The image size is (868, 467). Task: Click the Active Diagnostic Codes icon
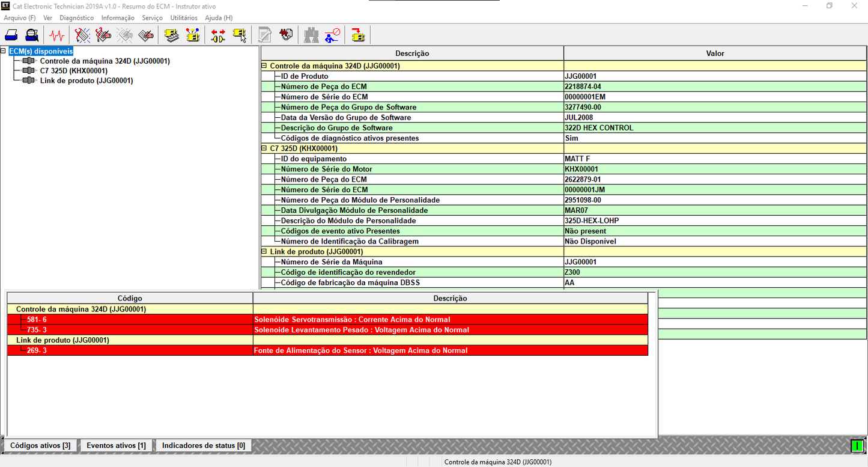pos(82,35)
